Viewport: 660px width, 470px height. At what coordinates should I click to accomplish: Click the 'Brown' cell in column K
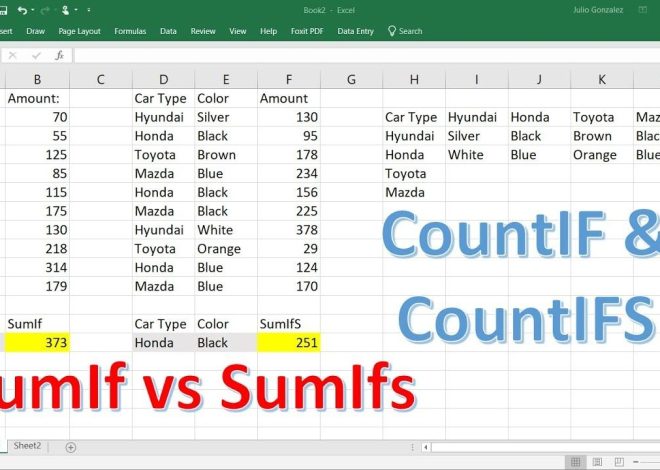tap(602, 136)
